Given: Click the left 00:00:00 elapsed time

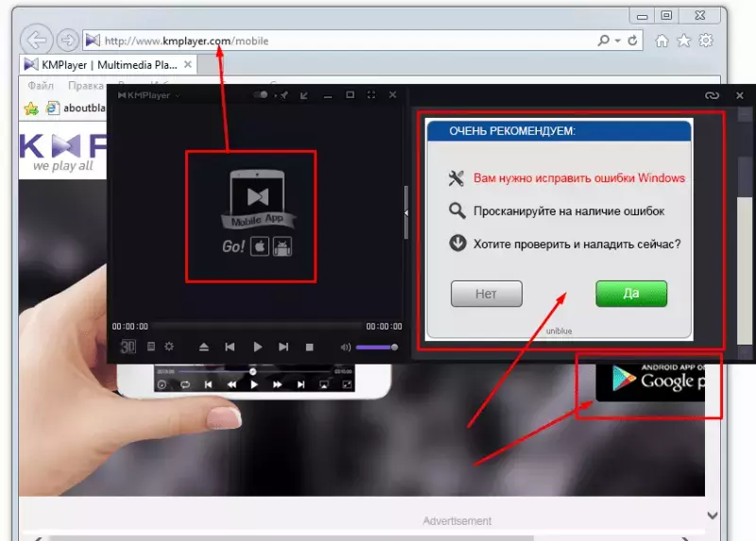Looking at the screenshot, I should tap(129, 326).
